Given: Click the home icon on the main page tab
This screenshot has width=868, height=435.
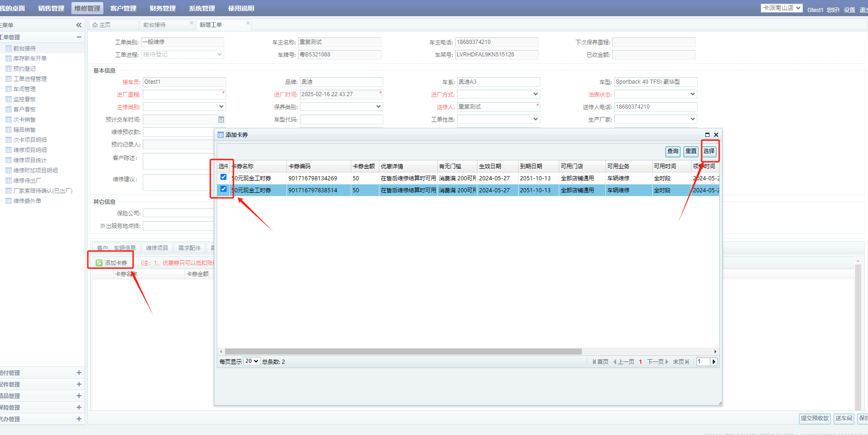Looking at the screenshot, I should pos(95,25).
